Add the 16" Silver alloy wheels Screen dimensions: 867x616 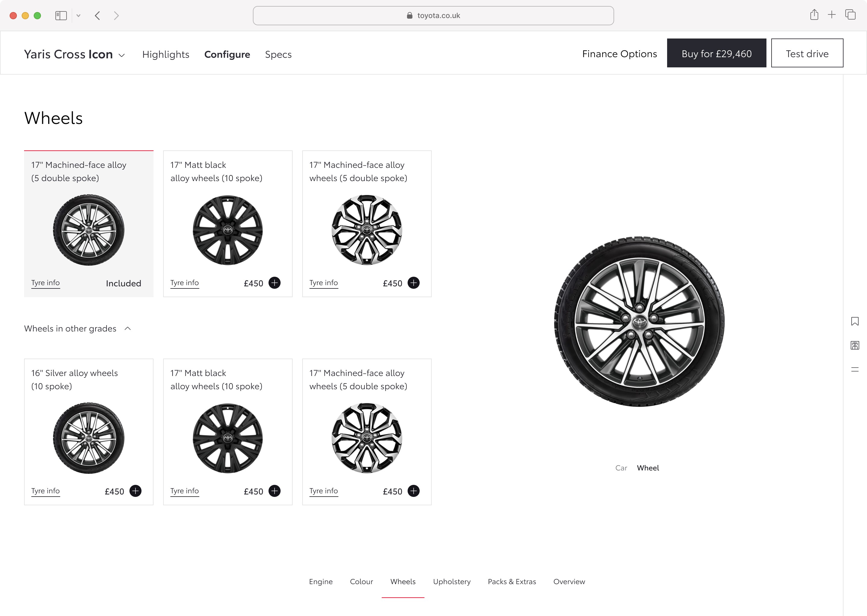click(x=135, y=491)
